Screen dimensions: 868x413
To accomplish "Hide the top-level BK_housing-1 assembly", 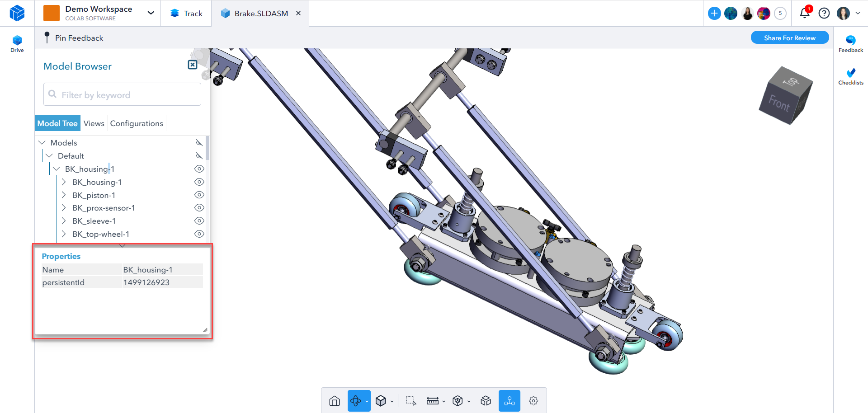I will coord(199,169).
